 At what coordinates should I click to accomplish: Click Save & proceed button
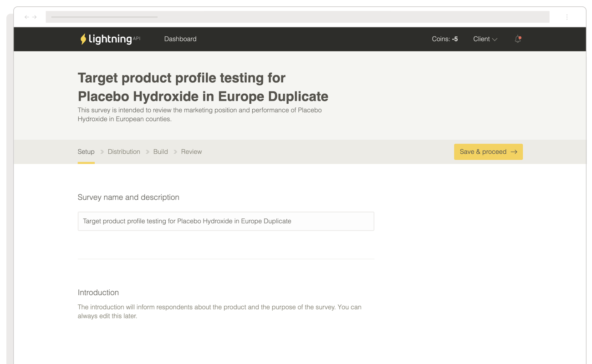(x=488, y=152)
